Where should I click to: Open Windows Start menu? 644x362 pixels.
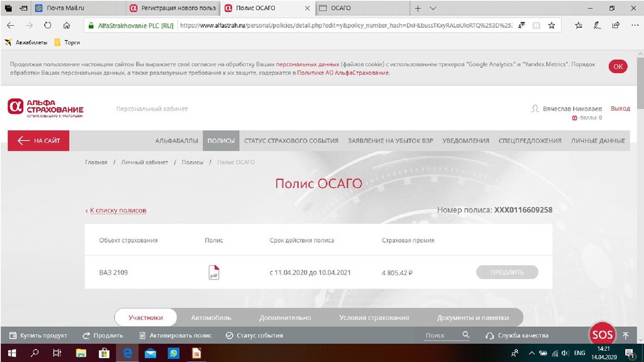(12, 353)
